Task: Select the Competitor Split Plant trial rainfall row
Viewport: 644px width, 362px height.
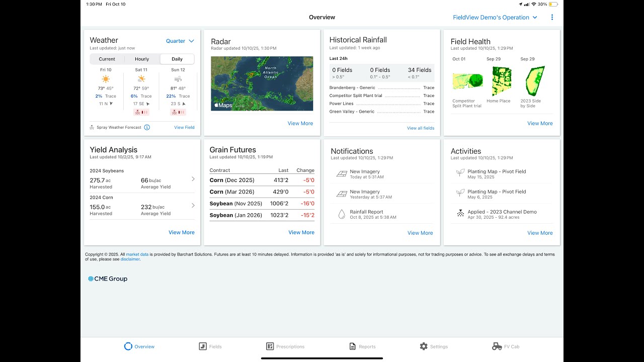Action: (382, 96)
